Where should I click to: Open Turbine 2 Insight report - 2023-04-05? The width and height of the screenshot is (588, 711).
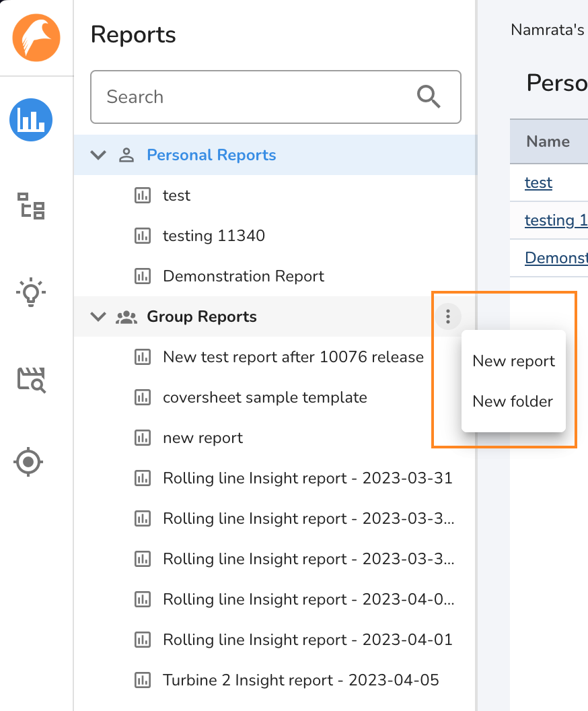301,680
